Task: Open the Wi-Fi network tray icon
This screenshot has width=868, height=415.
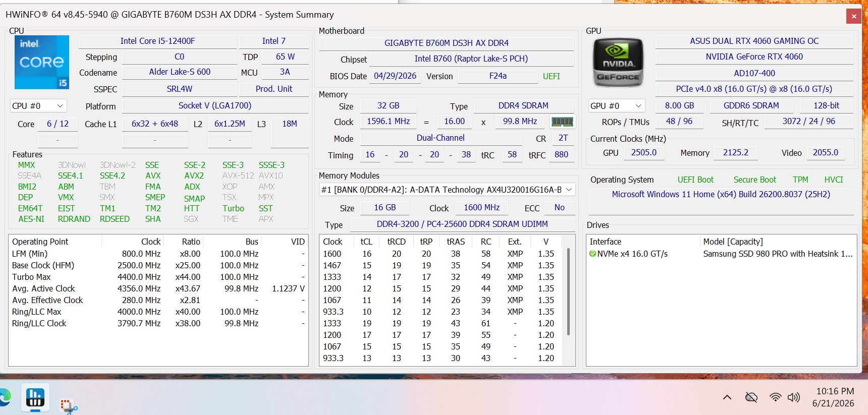Action: click(x=775, y=397)
